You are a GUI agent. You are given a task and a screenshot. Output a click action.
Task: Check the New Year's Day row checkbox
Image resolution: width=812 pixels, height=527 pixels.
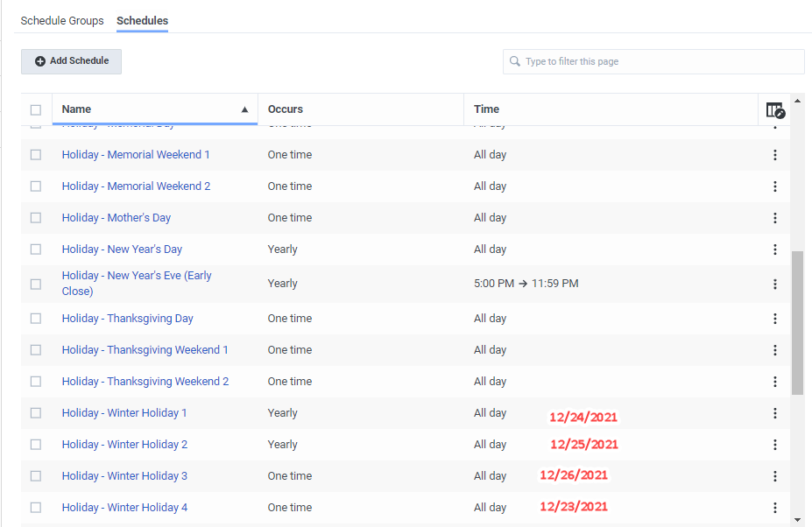pyautogui.click(x=36, y=249)
